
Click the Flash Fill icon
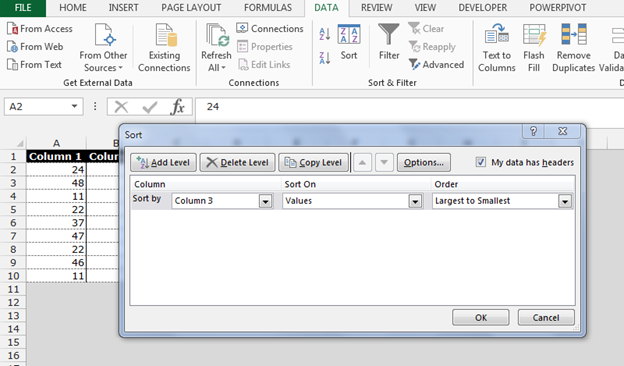click(534, 48)
